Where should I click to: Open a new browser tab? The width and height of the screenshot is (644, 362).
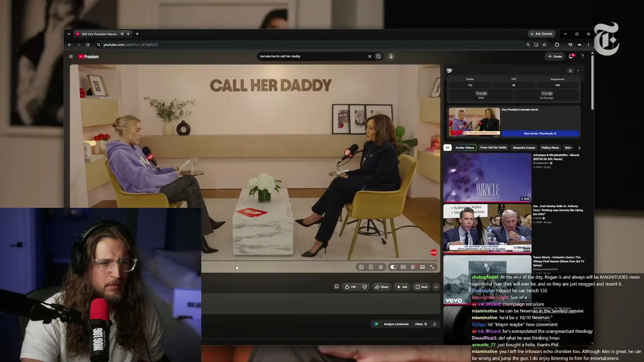137,34
